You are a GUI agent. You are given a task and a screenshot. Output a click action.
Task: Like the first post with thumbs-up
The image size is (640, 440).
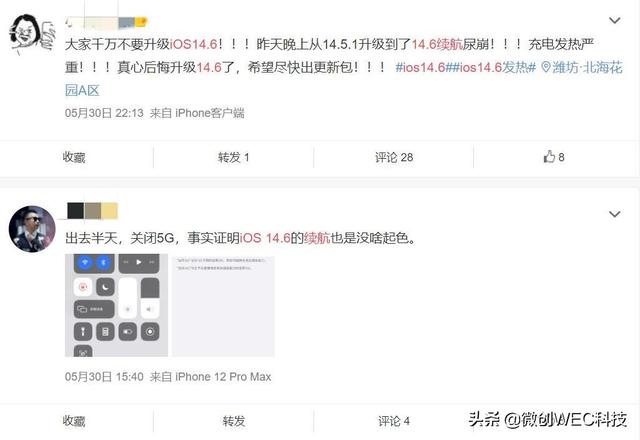click(x=554, y=157)
